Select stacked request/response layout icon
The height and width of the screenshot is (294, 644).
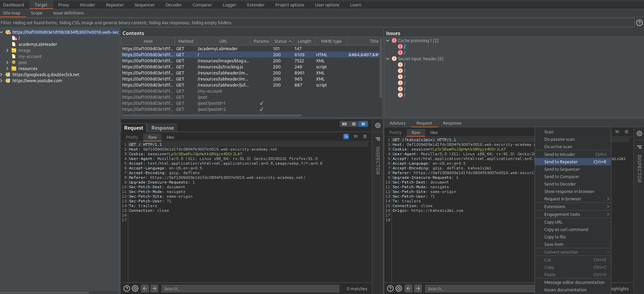click(354, 124)
